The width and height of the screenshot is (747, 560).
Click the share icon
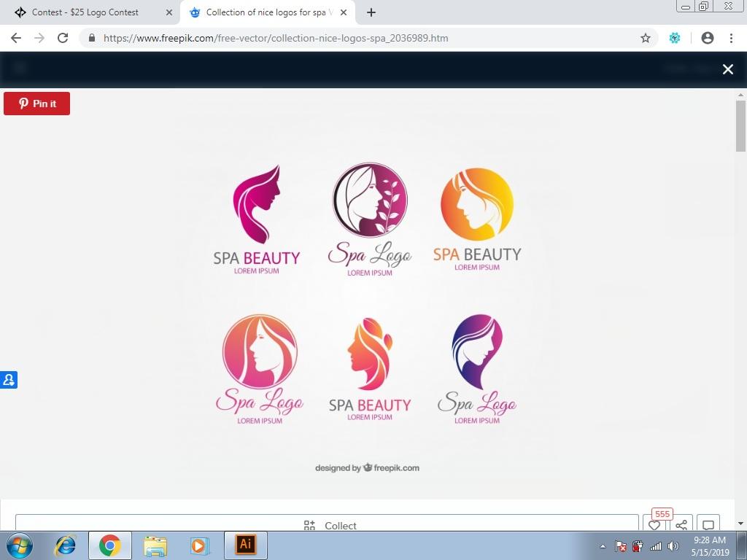click(x=681, y=525)
